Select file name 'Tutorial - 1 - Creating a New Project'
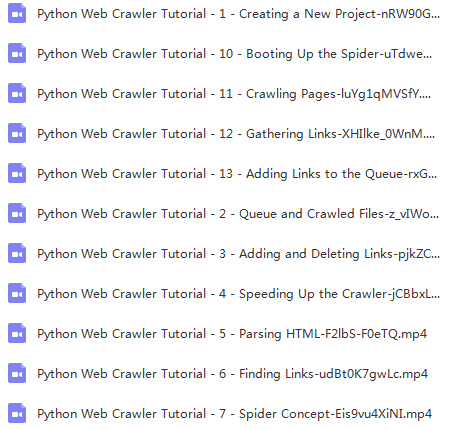 tap(238, 14)
